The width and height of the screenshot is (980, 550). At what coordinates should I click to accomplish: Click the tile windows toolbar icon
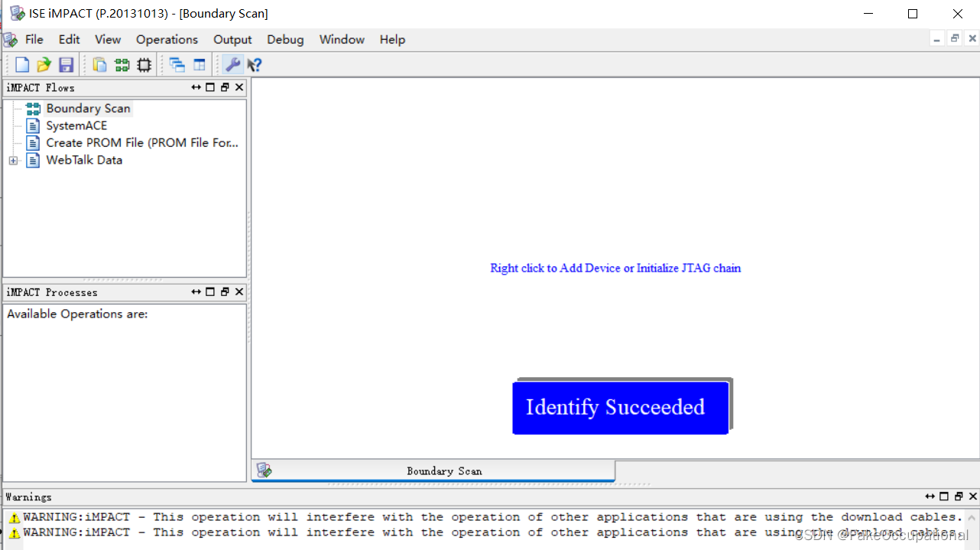[x=200, y=65]
